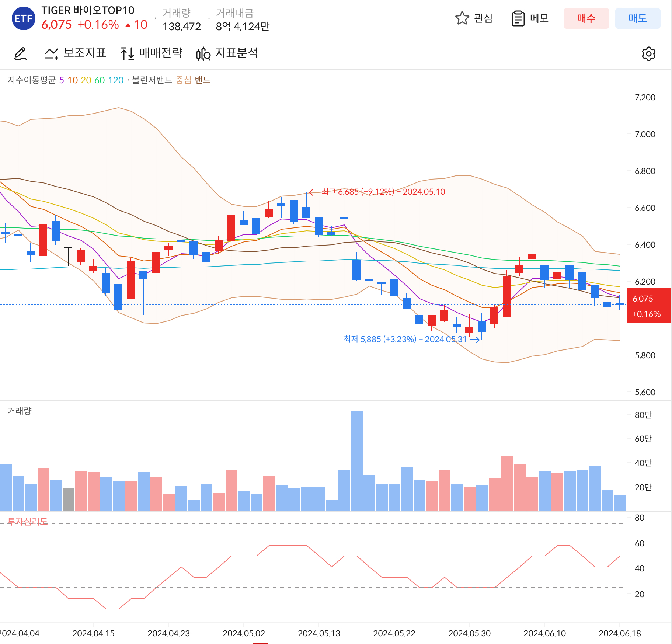Click the Bollinger 밴드 label
The height and width of the screenshot is (644, 672).
(x=202, y=80)
